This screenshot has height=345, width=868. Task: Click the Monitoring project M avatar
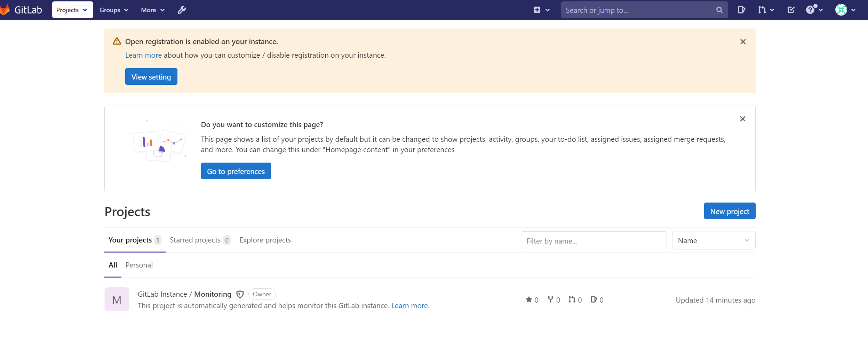pyautogui.click(x=117, y=300)
